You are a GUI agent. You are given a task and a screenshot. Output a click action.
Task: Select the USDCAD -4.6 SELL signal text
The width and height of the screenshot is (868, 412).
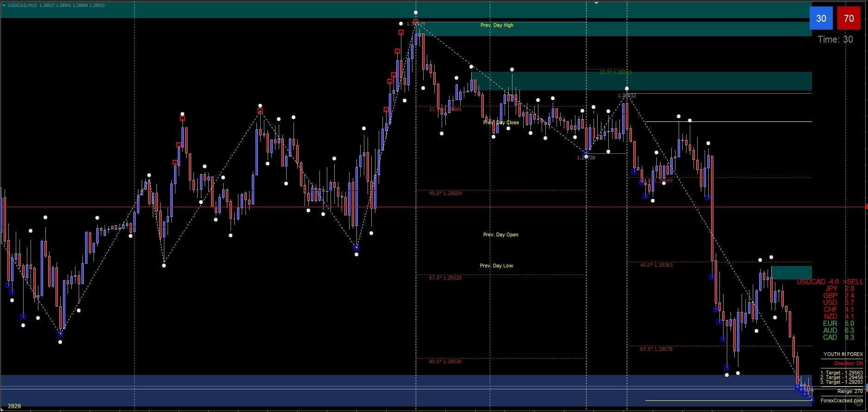coord(830,282)
